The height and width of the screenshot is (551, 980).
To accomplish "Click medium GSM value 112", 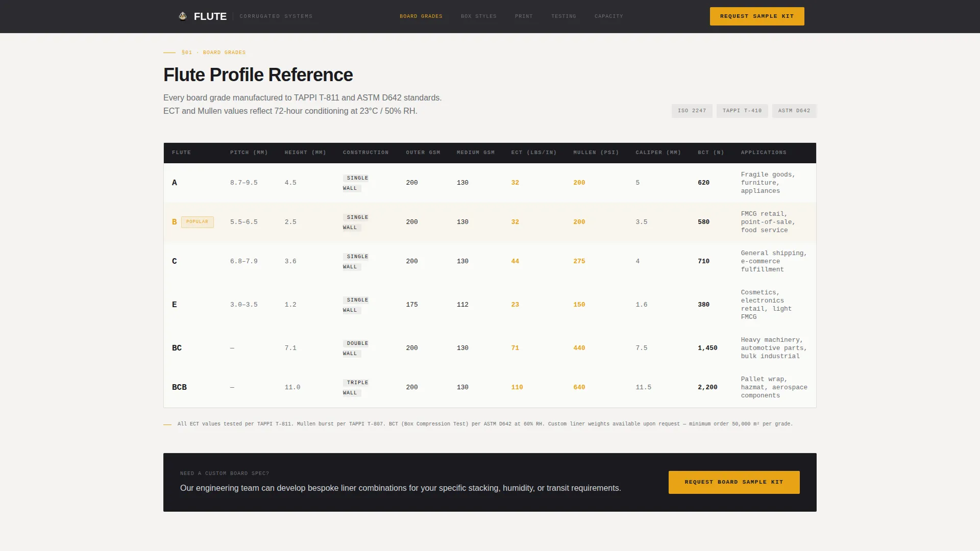I will tap(462, 305).
